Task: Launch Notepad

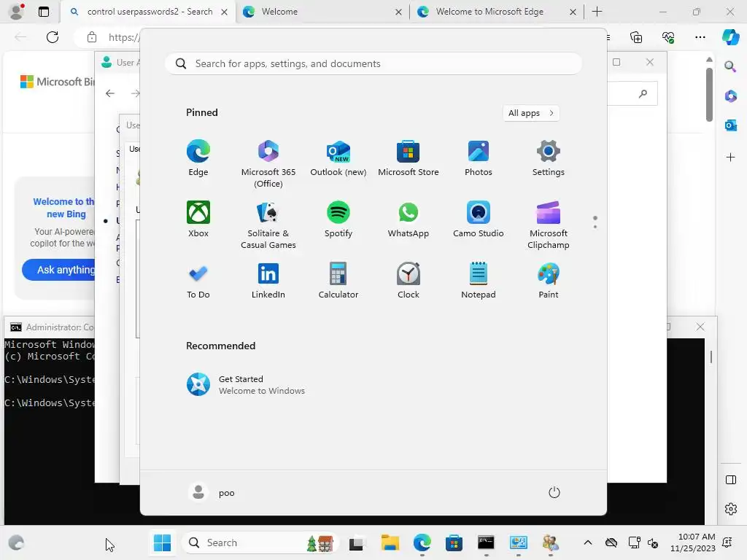Action: [x=479, y=281]
